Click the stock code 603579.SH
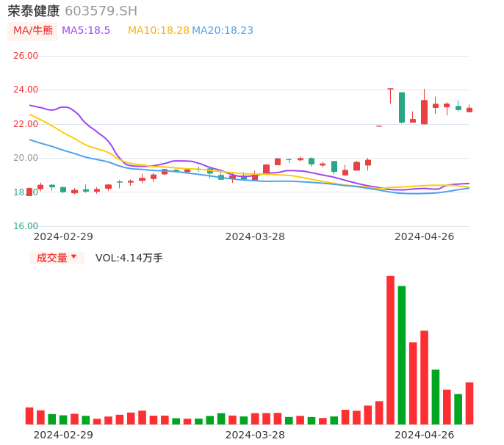This screenshot has height=445, width=504. [101, 11]
